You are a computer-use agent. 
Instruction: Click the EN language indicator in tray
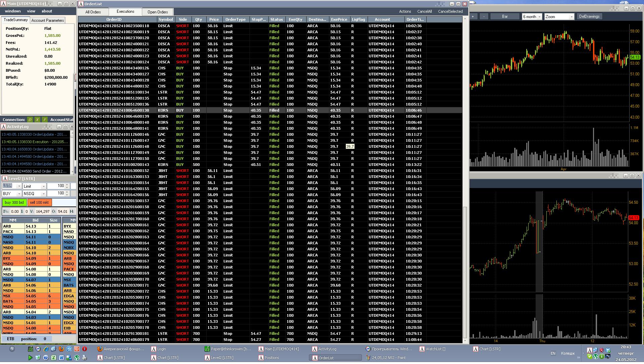pos(553,353)
